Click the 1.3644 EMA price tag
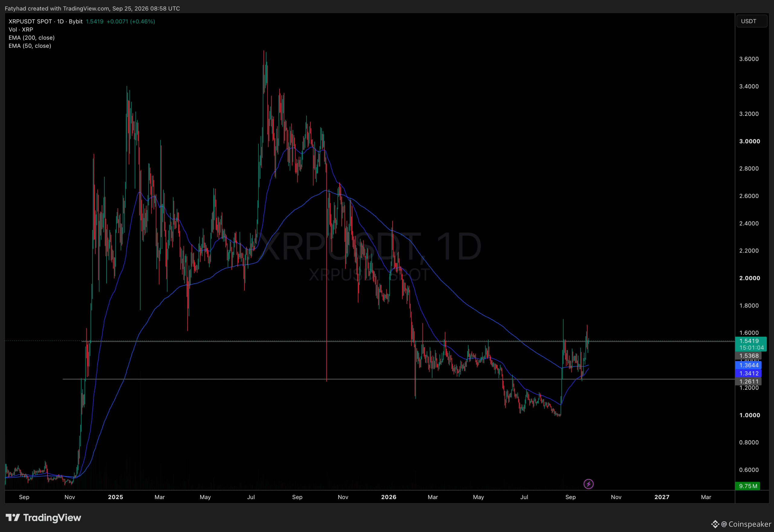This screenshot has height=532, width=774. click(x=748, y=365)
